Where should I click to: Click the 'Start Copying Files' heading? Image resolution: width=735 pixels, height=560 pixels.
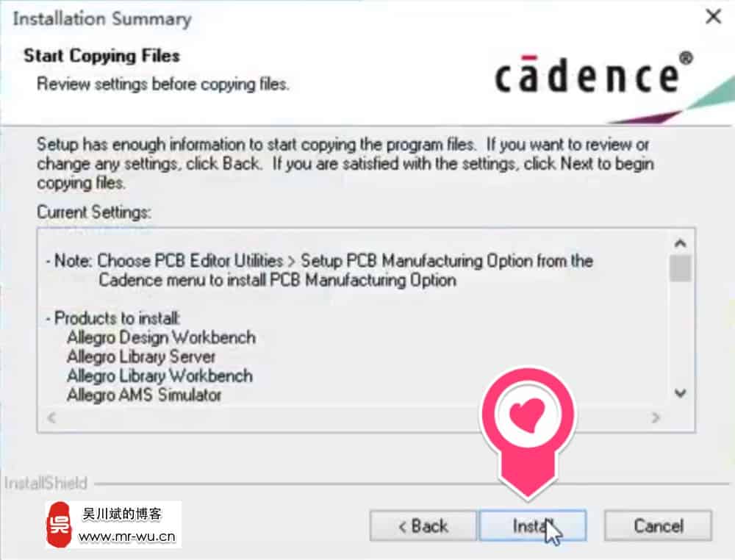pyautogui.click(x=101, y=56)
